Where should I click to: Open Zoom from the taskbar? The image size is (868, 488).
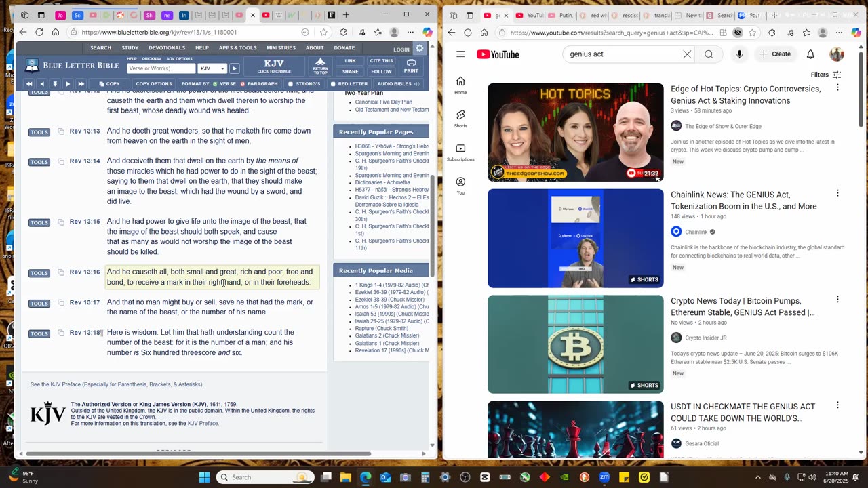pyautogui.click(x=604, y=477)
